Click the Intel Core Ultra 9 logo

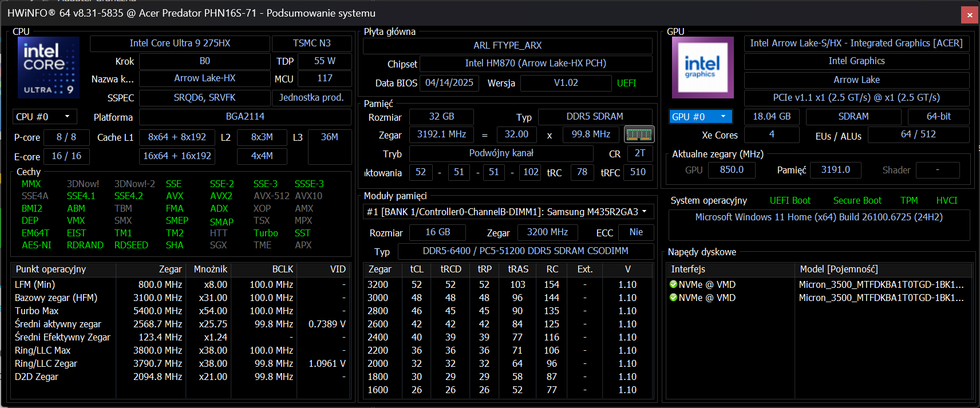tap(48, 67)
